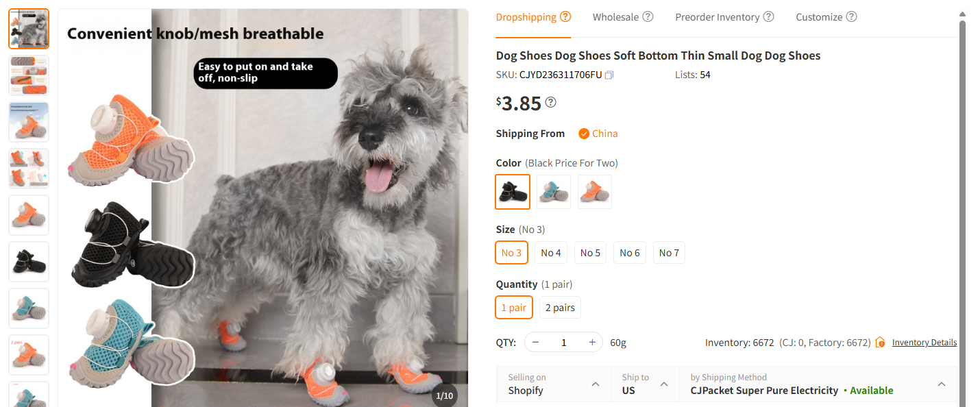
Task: Select the orange color swatch
Action: point(594,192)
